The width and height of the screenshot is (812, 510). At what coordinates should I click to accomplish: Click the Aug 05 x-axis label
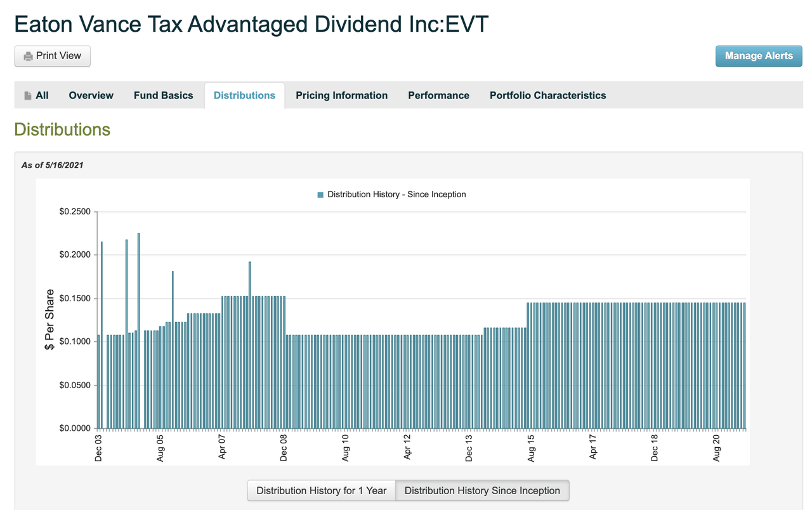(160, 448)
